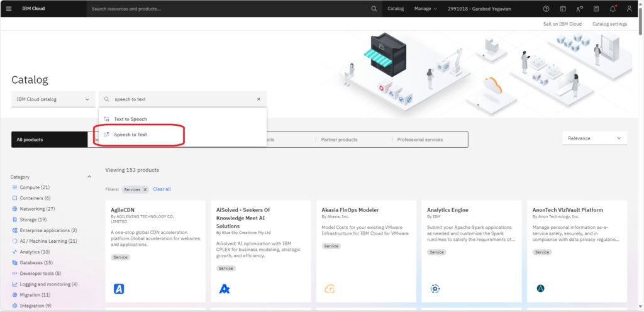Open the Akasia FinOps Modeler title
The width and height of the screenshot is (644, 312).
(x=350, y=209)
